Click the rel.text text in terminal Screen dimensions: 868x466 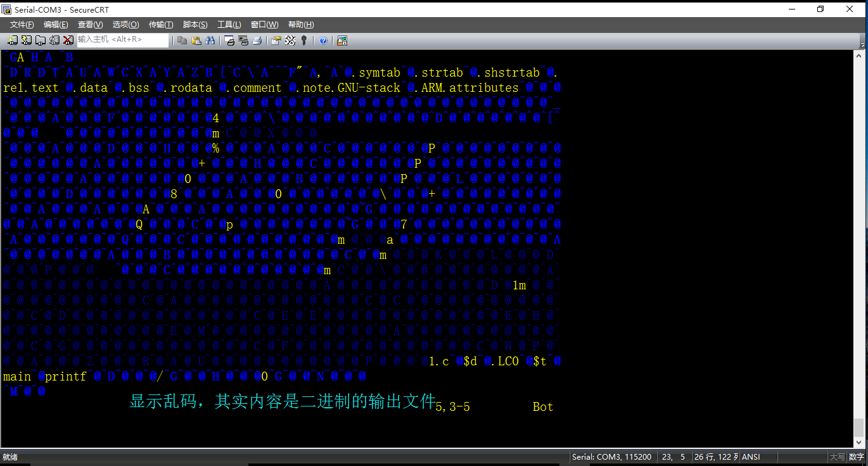pos(31,88)
